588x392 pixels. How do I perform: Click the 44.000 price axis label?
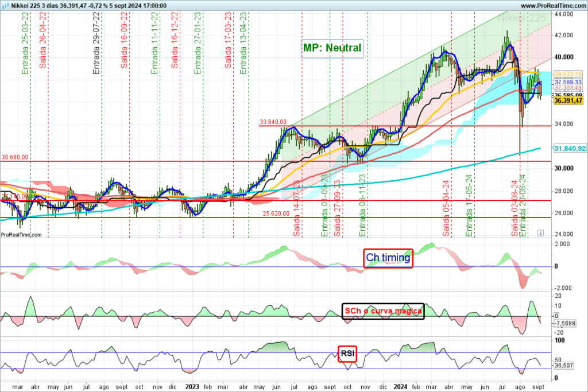[x=564, y=14]
